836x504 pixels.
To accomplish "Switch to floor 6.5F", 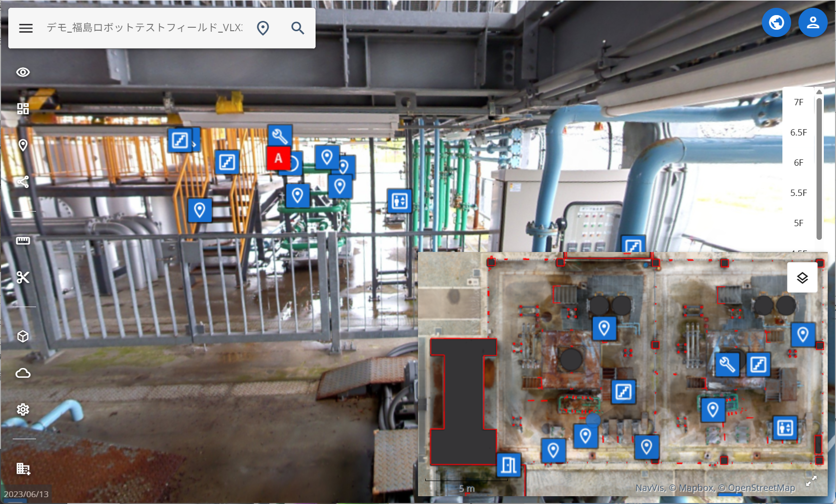I will click(x=798, y=133).
